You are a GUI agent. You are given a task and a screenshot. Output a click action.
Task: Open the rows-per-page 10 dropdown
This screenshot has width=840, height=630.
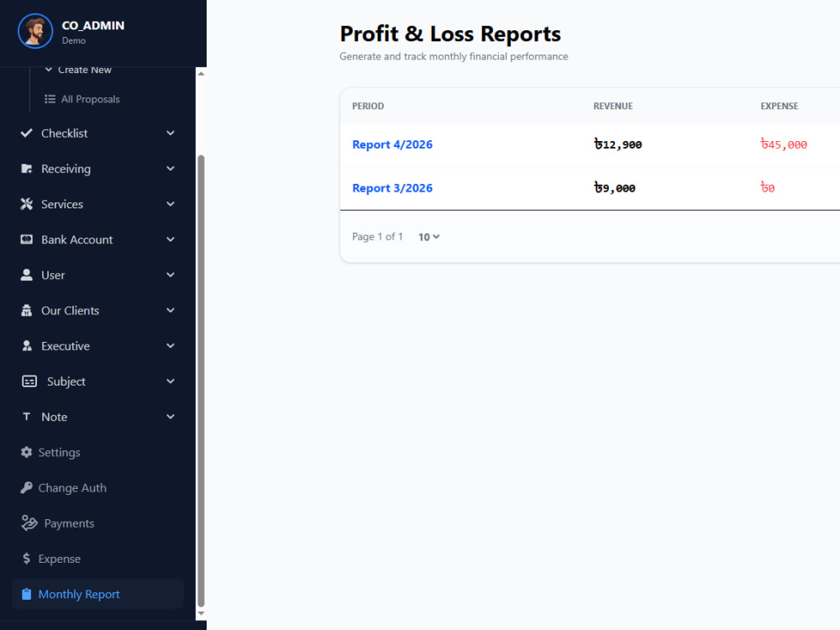[428, 237]
